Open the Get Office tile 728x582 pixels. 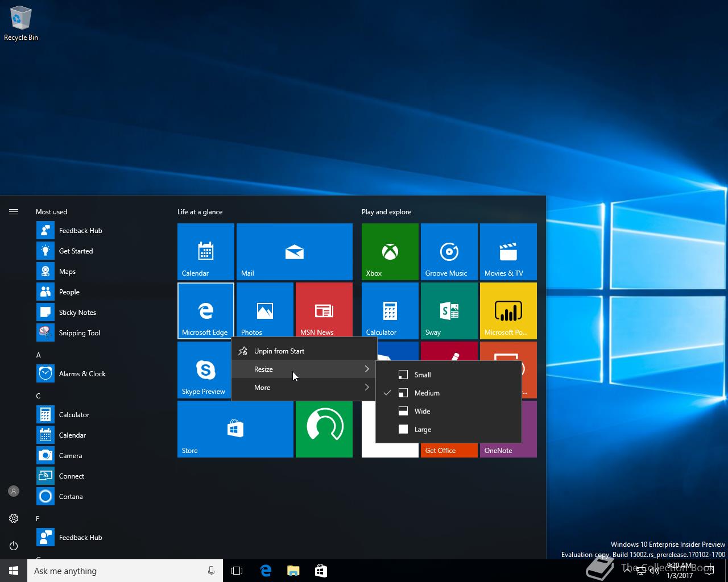point(449,450)
